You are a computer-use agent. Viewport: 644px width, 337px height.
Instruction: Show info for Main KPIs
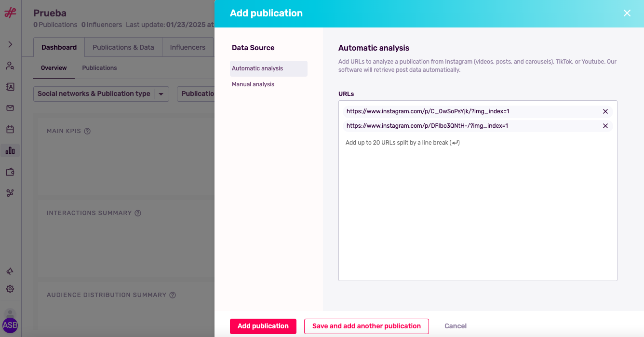[87, 131]
